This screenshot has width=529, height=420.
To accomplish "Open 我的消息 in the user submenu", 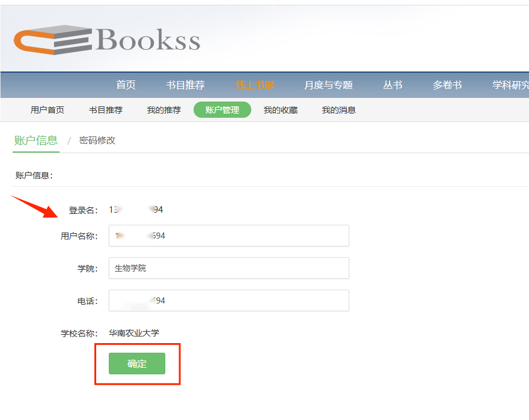I will click(x=338, y=110).
